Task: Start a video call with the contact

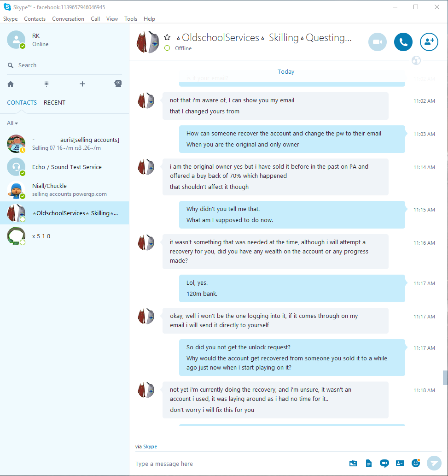Action: 378,42
